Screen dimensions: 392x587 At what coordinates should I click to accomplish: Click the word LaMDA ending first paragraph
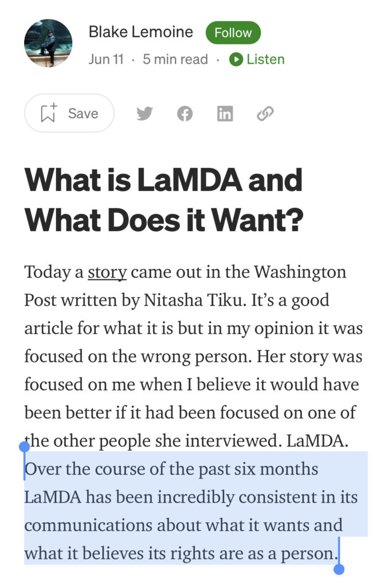click(317, 441)
